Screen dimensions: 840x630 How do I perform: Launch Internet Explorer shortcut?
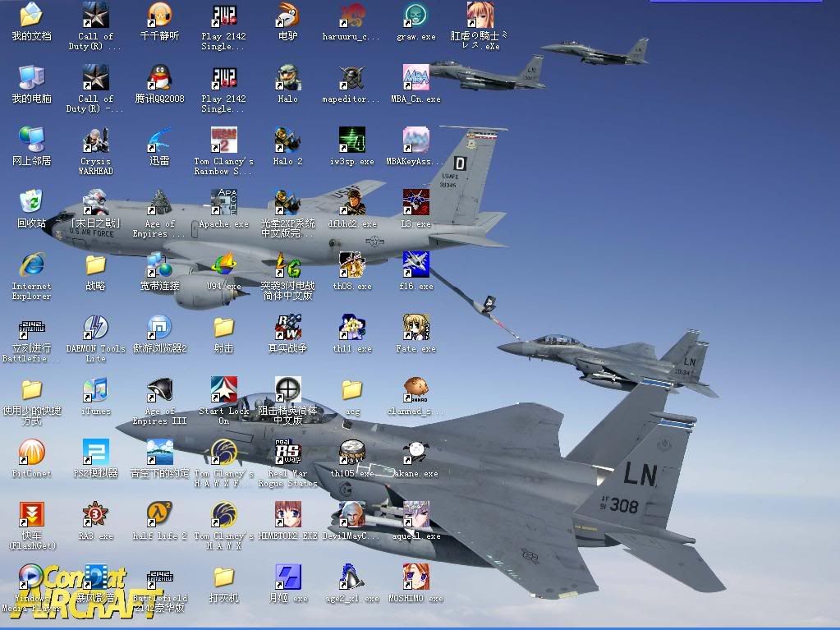(x=31, y=264)
